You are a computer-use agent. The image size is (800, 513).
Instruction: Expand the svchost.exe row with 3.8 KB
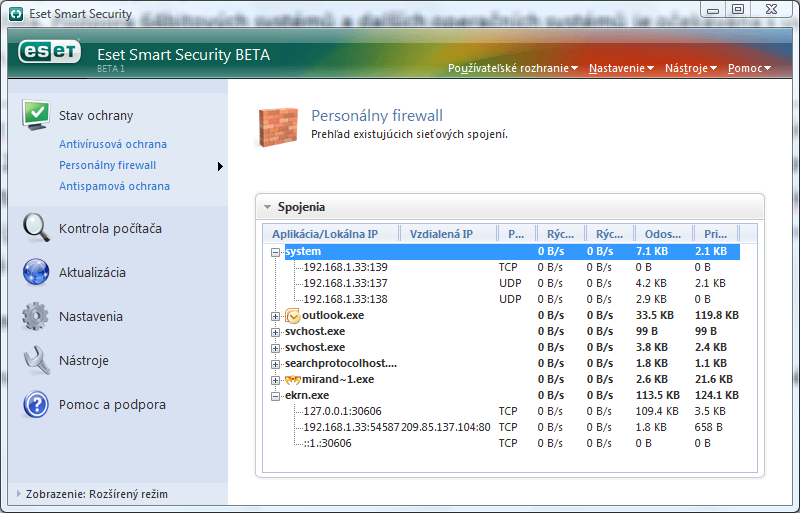(276, 348)
